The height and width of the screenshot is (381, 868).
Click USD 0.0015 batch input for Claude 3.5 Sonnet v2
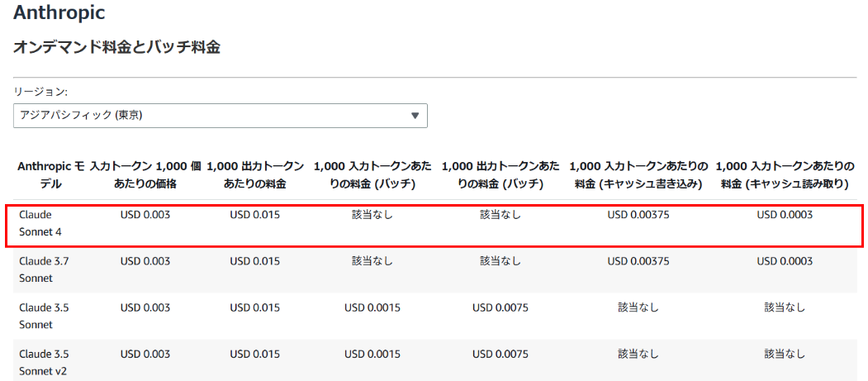pos(372,353)
